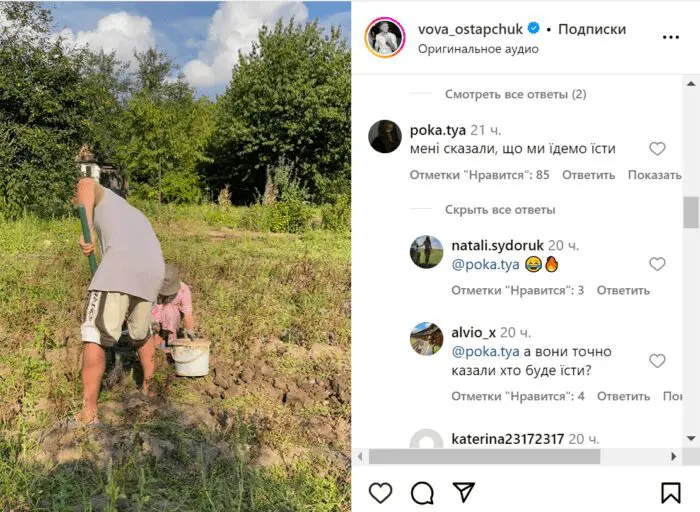This screenshot has height=512, width=700.
Task: Reply to poka.tya via "Ответить"
Action: [x=588, y=175]
